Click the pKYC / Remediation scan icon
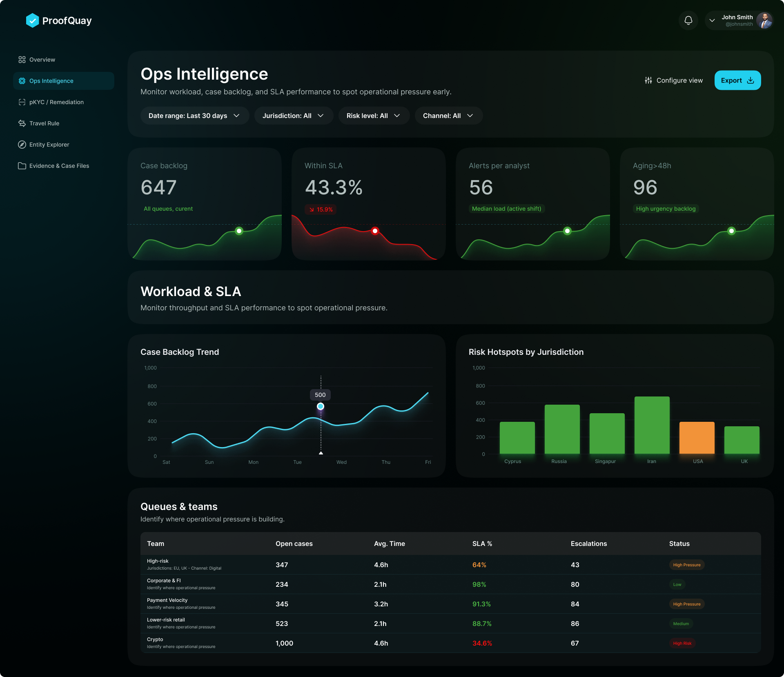Image resolution: width=784 pixels, height=677 pixels. tap(22, 102)
